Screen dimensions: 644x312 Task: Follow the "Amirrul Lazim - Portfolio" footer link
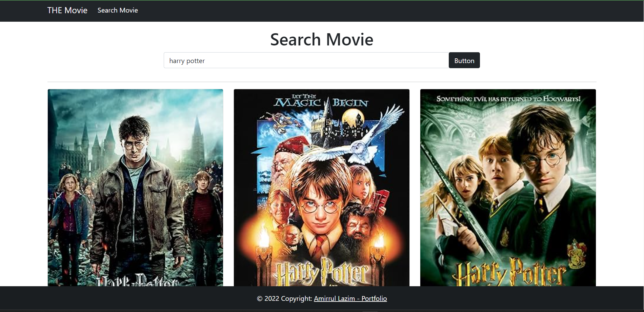[x=350, y=298]
